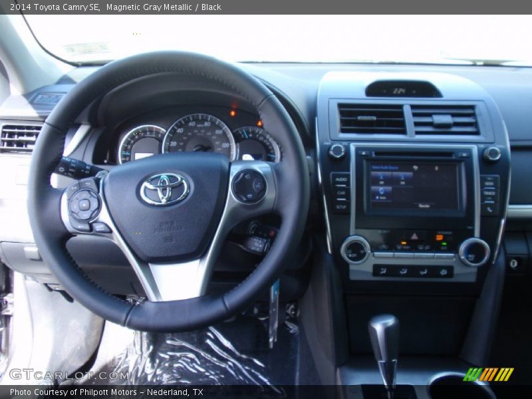532x399 pixels.
Task: Select the feet-and-defrost airflow mode button
Action: click(x=444, y=272)
